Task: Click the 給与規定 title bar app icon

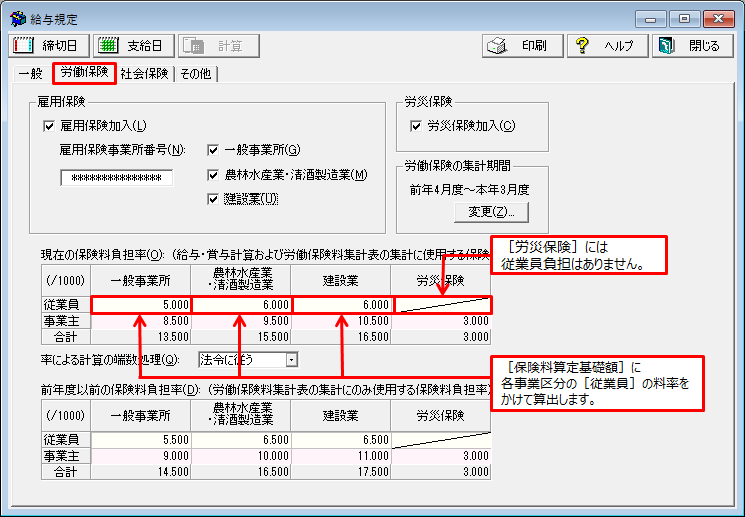Action: tap(16, 19)
